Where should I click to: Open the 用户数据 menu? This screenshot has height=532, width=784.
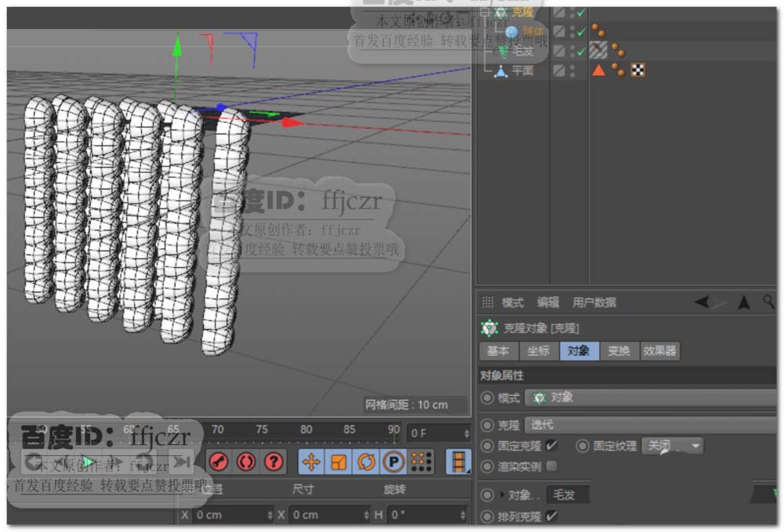(594, 302)
